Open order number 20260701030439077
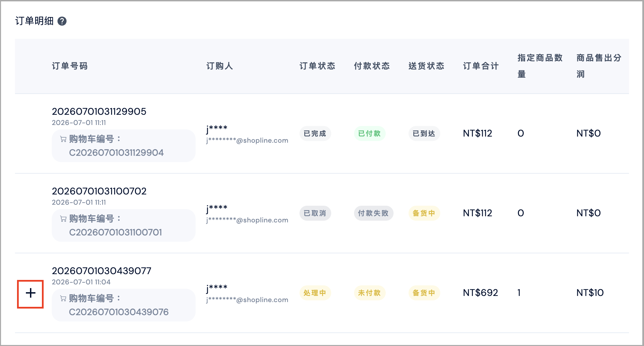 point(102,271)
